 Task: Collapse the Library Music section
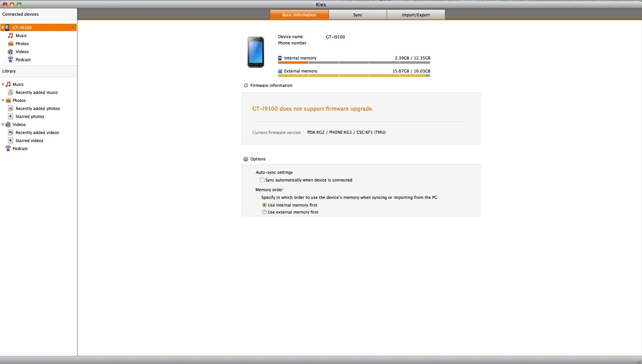3,84
